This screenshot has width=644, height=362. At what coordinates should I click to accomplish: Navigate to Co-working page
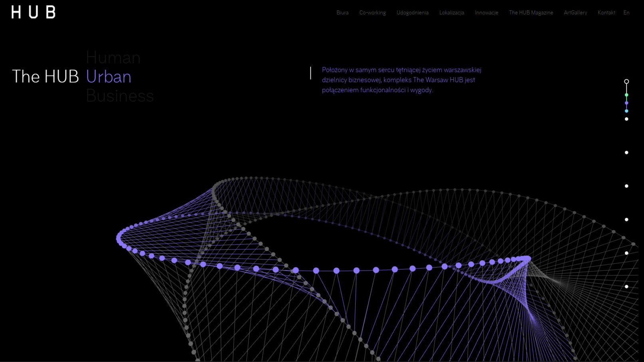pyautogui.click(x=372, y=13)
